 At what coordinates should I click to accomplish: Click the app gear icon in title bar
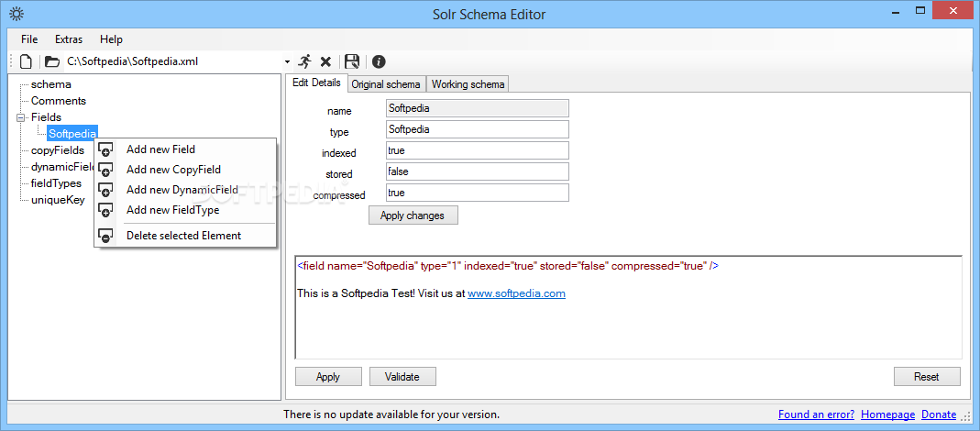[17, 14]
